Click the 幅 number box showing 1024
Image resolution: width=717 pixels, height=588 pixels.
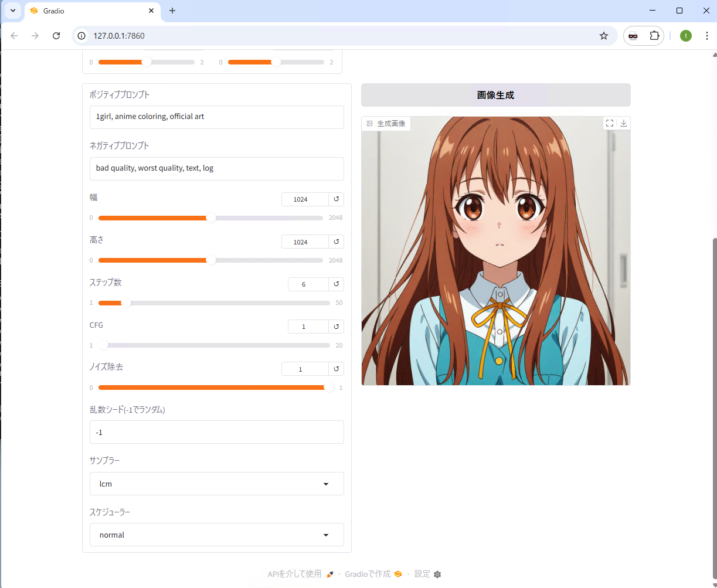(x=305, y=199)
